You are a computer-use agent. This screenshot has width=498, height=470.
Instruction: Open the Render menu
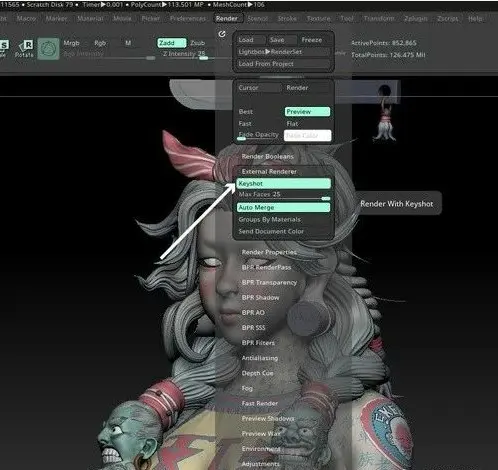click(x=227, y=19)
